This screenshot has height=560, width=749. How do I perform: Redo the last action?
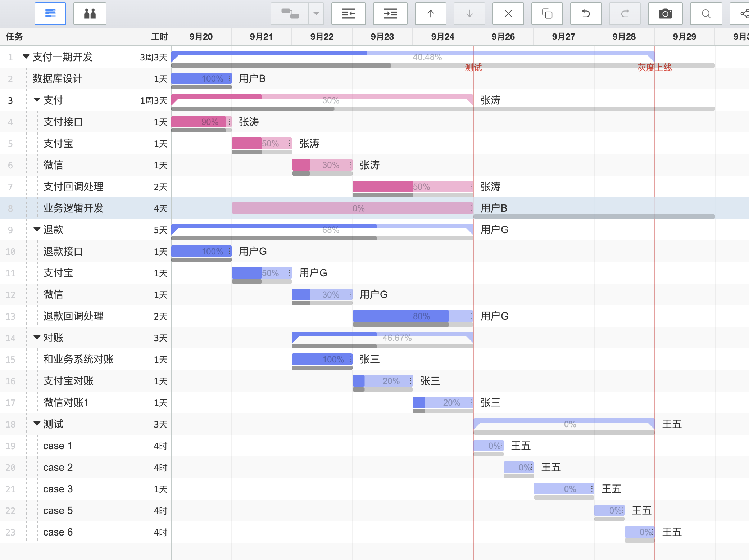pos(625,14)
